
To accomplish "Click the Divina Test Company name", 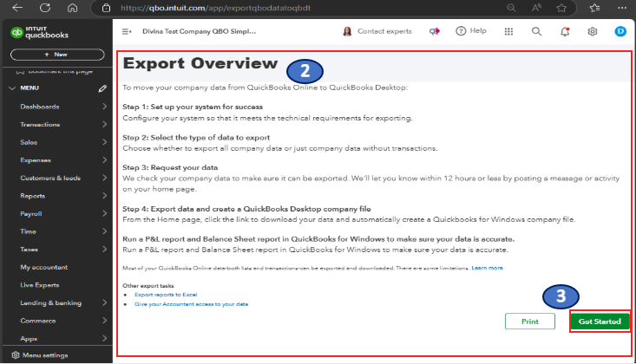I will point(199,31).
